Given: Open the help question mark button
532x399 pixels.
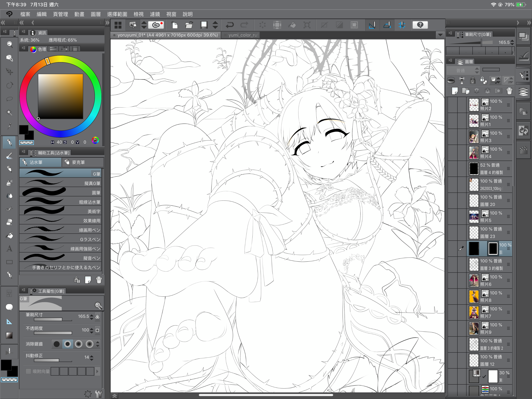Looking at the screenshot, I should point(420,25).
